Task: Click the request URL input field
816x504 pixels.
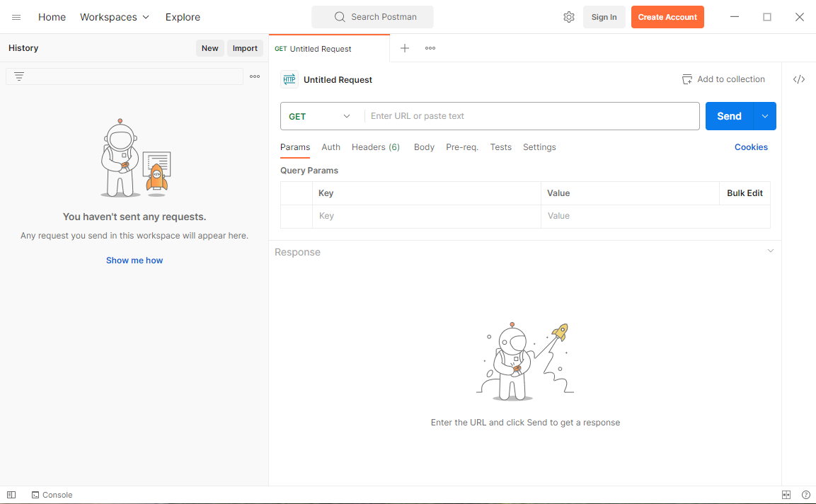Action: click(x=531, y=116)
